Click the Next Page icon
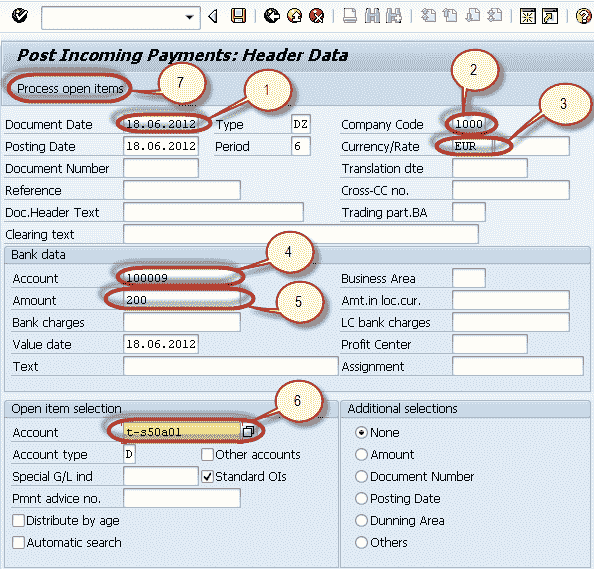This screenshot has height=569, width=594. (x=473, y=16)
